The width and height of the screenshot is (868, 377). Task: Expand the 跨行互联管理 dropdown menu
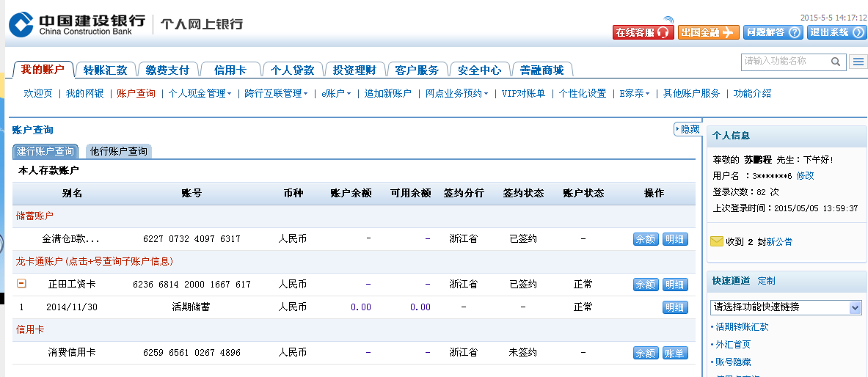point(276,93)
